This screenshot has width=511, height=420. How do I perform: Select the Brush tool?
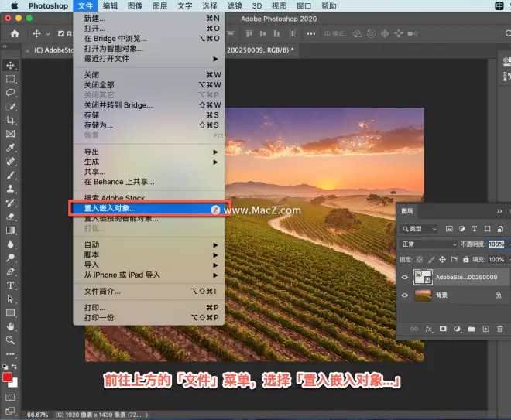10,175
